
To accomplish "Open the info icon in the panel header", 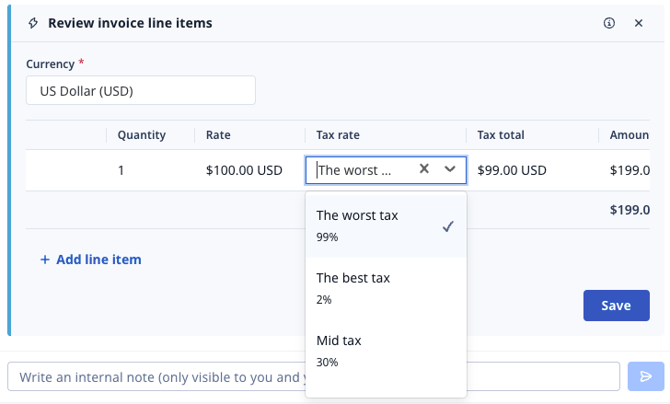I will pyautogui.click(x=609, y=23).
